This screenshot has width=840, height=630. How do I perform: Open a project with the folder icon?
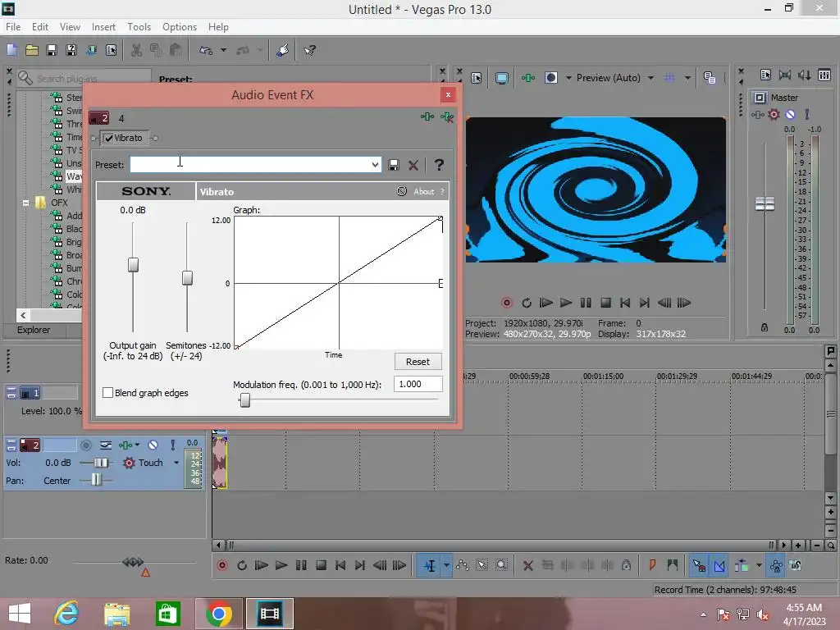pos(32,50)
